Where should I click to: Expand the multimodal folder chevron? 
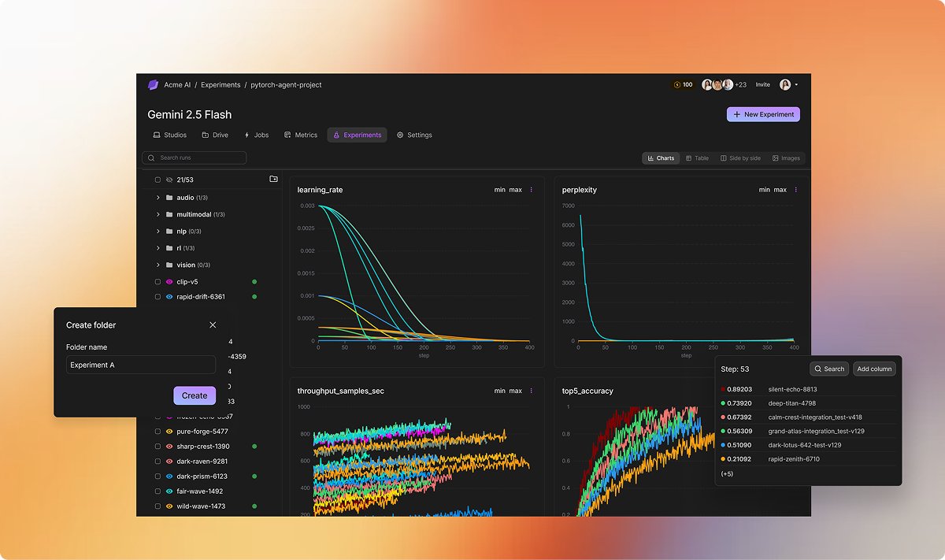[x=158, y=214]
